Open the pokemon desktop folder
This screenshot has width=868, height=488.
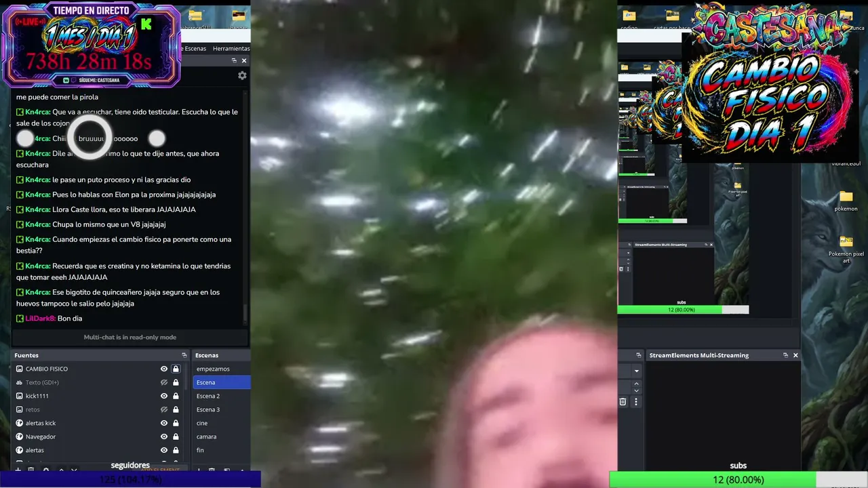(846, 201)
